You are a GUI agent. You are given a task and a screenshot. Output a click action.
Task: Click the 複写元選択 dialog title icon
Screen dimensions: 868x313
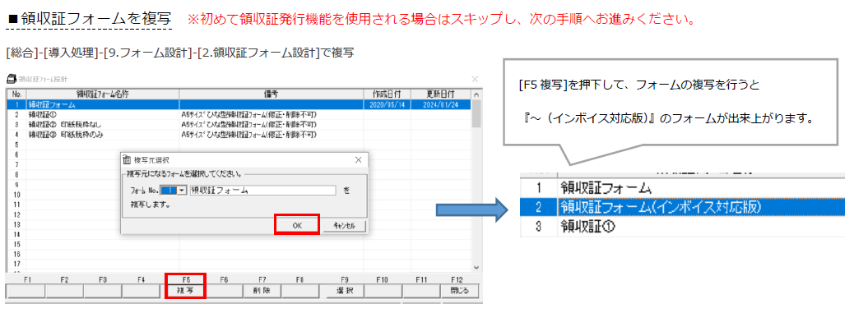pyautogui.click(x=128, y=160)
